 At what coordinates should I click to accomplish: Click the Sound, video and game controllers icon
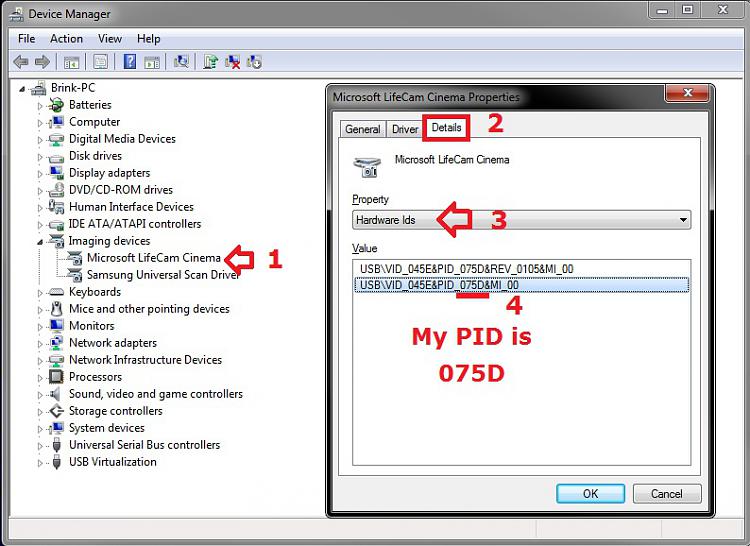56,394
